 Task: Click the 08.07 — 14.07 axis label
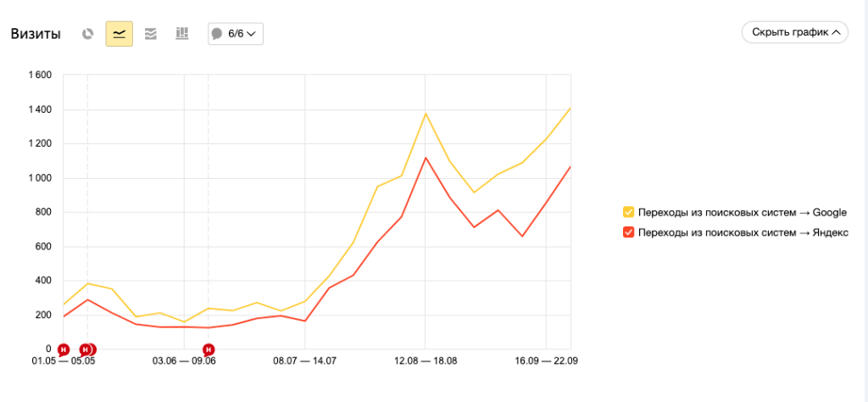tap(305, 361)
